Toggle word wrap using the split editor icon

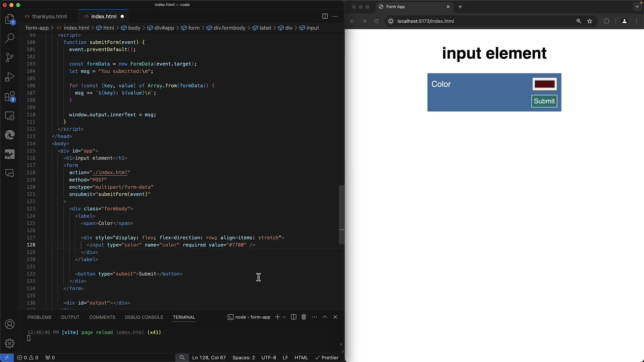325,16
